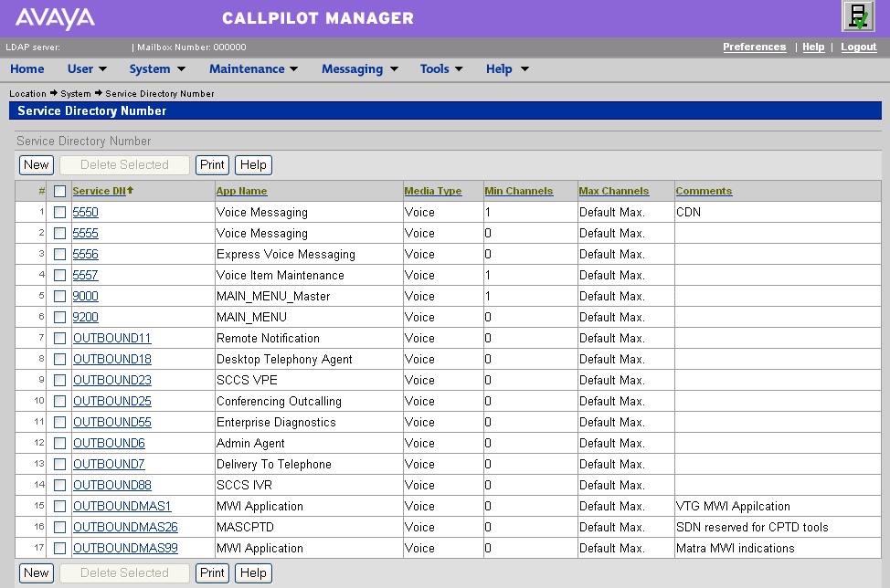The height and width of the screenshot is (588, 890).
Task: Open Service DN 5555 link
Action: [x=86, y=234]
